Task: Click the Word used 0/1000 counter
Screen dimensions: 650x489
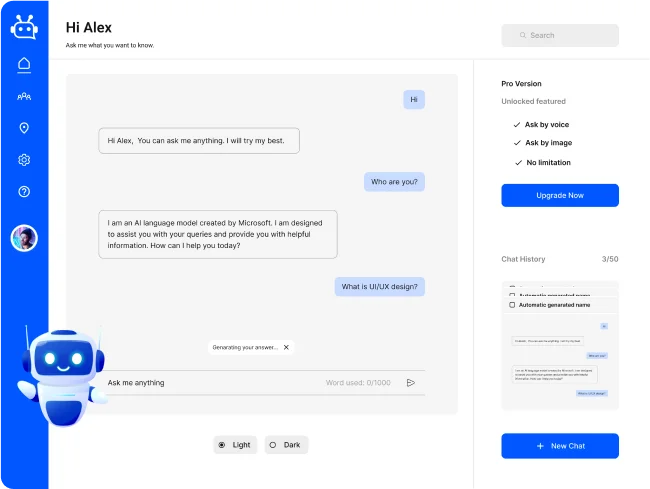Action: [358, 382]
